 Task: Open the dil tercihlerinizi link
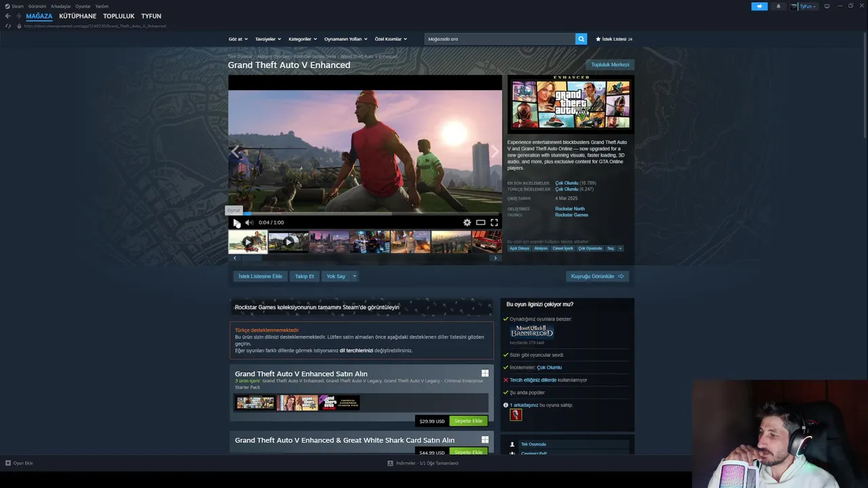tap(356, 350)
